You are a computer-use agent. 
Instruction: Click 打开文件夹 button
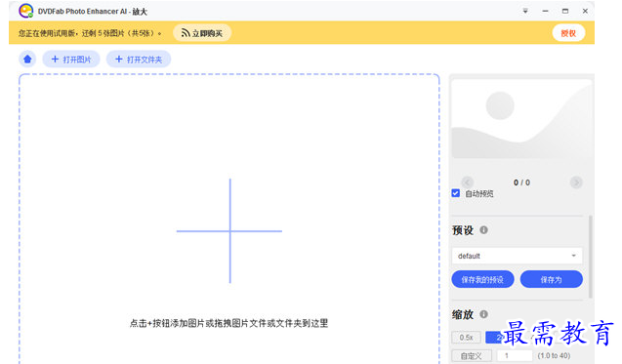coord(139,60)
